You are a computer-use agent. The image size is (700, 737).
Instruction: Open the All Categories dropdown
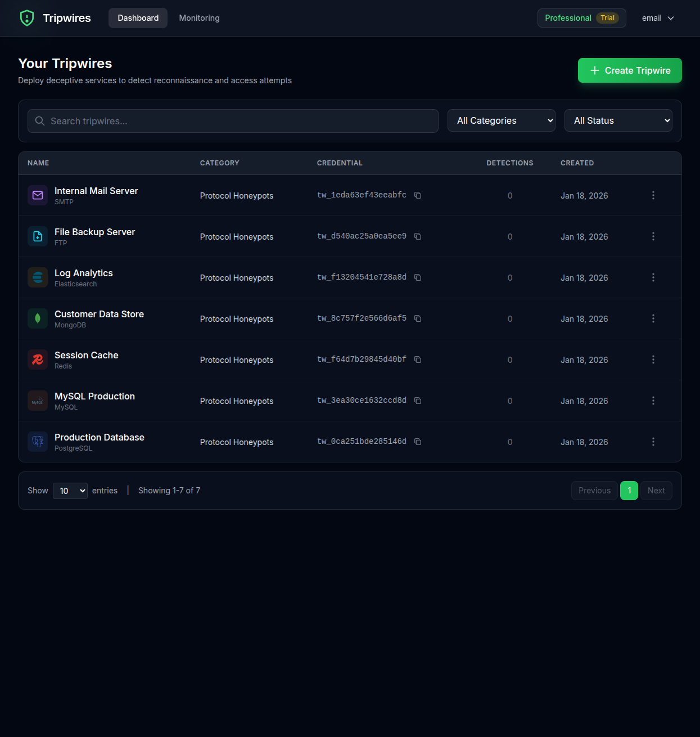click(501, 120)
